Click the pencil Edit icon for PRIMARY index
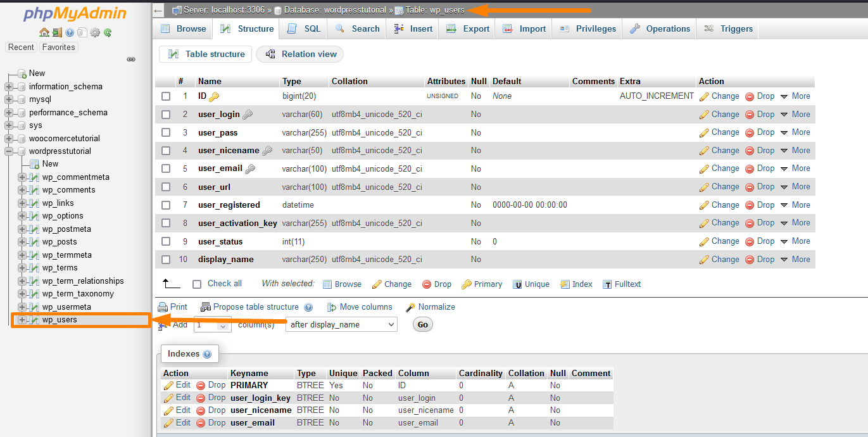Screen dimensions: 868x437 click(168, 385)
